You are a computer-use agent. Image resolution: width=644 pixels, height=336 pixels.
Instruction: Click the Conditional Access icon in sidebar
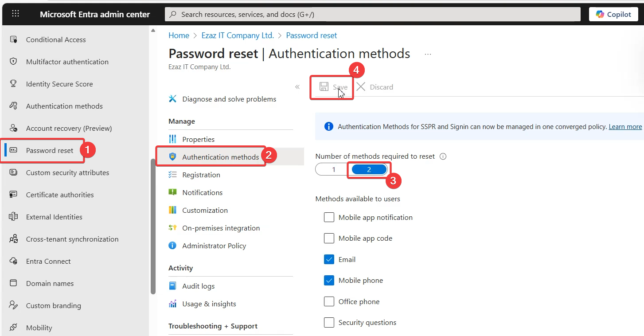(x=13, y=39)
